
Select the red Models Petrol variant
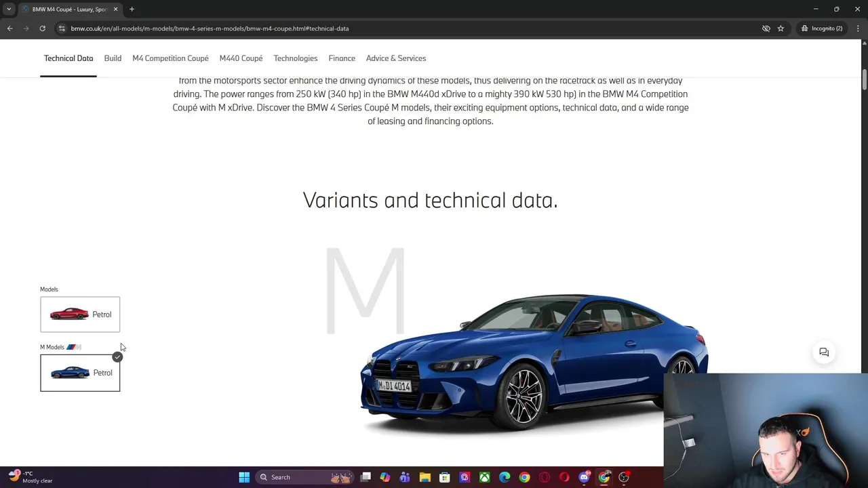pyautogui.click(x=80, y=314)
